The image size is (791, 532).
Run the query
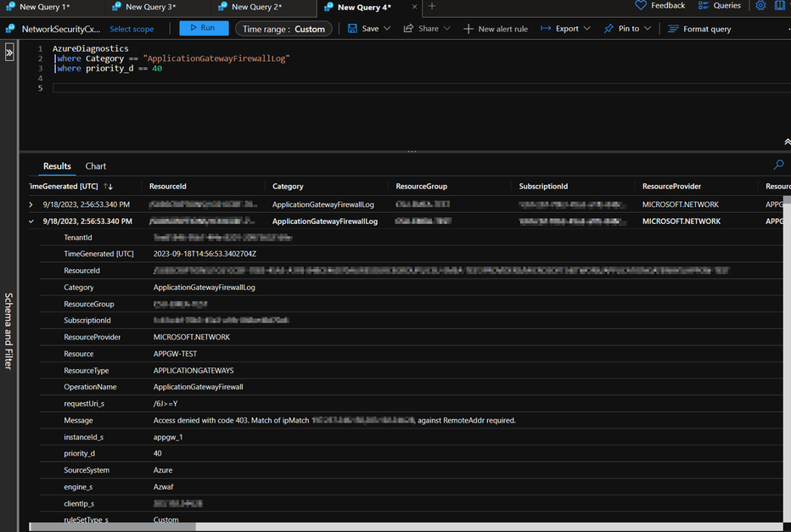click(x=204, y=28)
